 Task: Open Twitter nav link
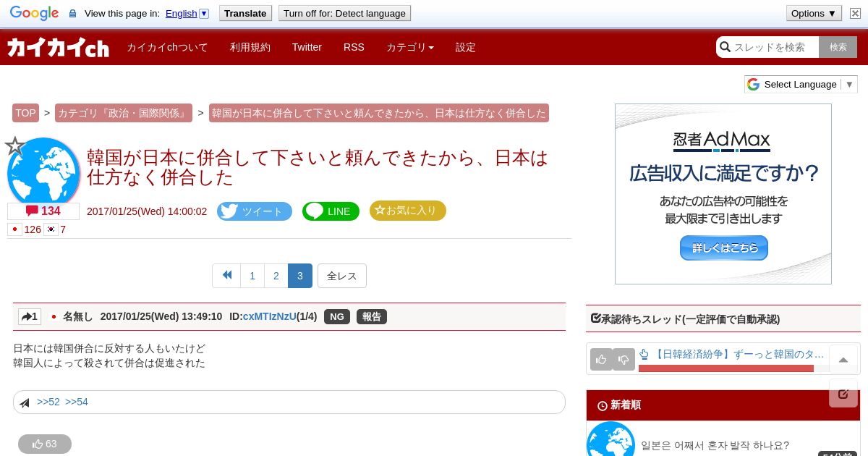[307, 47]
